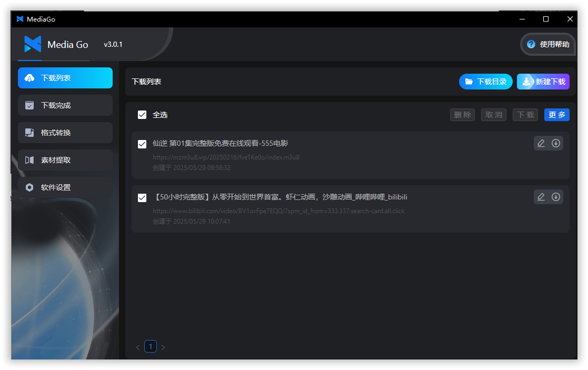Viewport: 588px width, 370px height.
Task: Open 使用帮助 help button
Action: [548, 44]
